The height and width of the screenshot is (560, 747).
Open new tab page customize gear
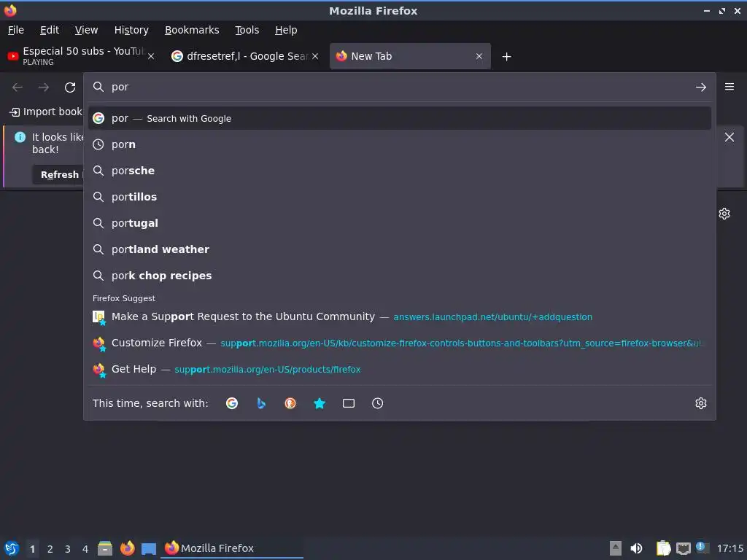coord(724,214)
